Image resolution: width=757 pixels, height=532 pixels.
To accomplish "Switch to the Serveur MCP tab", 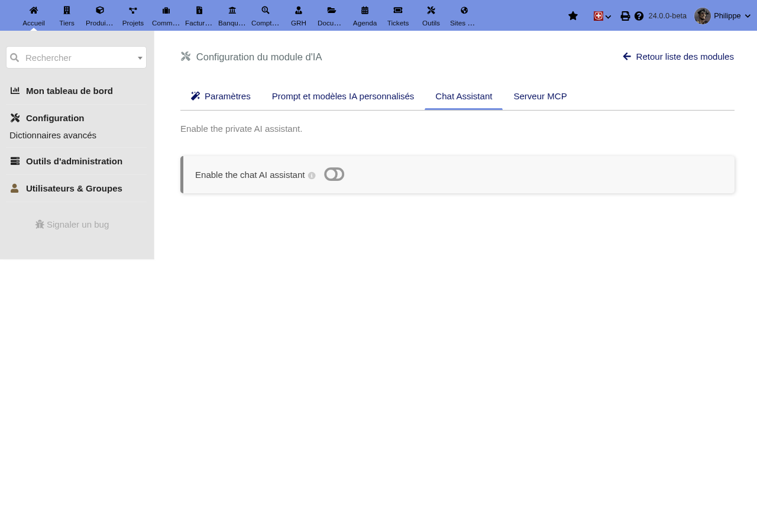I will 540,96.
